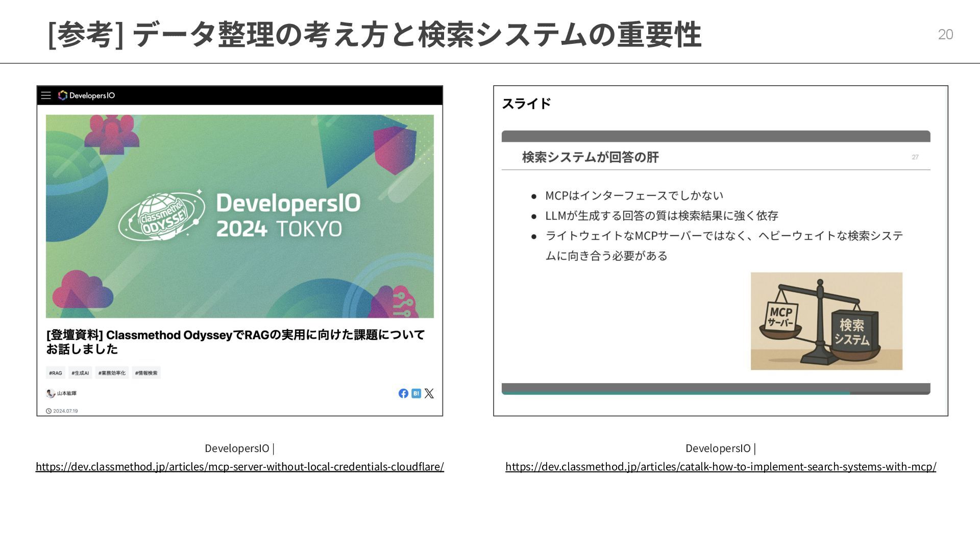The height and width of the screenshot is (551, 980).
Task: Select the #RAG tag
Action: 56,373
